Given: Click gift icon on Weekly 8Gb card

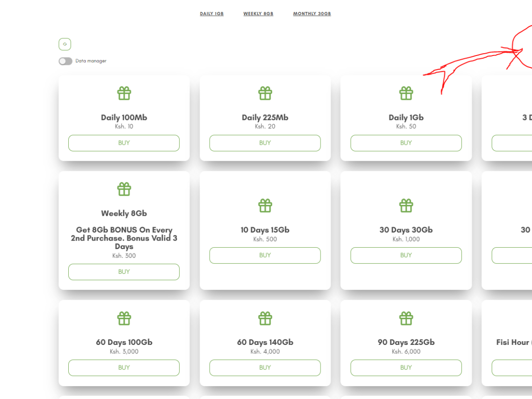Looking at the screenshot, I should 124,189.
